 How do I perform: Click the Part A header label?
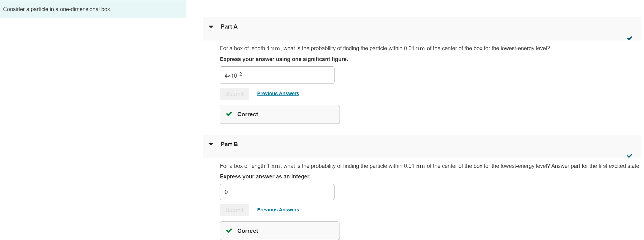[x=229, y=27]
